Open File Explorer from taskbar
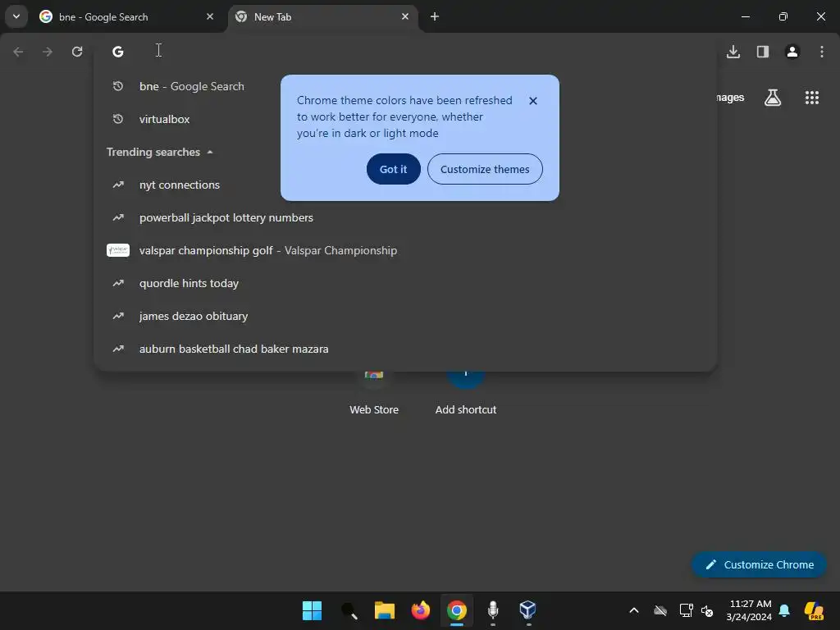The width and height of the screenshot is (840, 630). tap(384, 610)
